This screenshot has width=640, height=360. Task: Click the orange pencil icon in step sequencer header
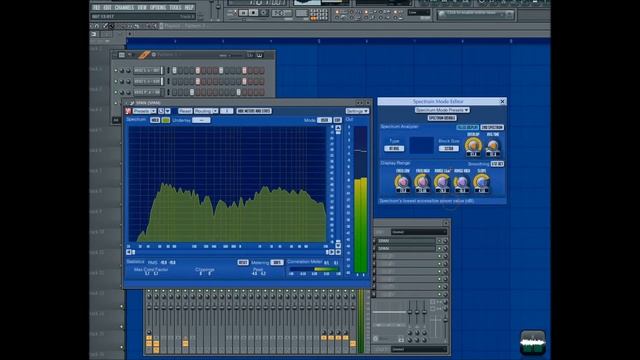tap(144, 55)
